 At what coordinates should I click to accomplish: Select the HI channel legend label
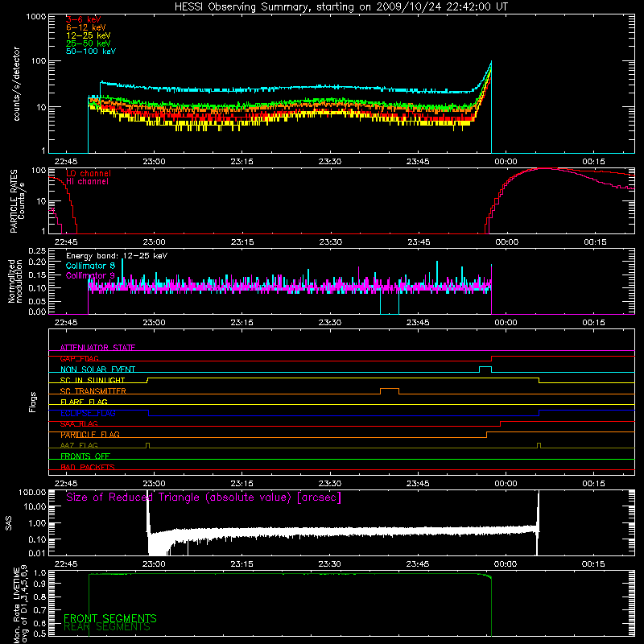88,182
